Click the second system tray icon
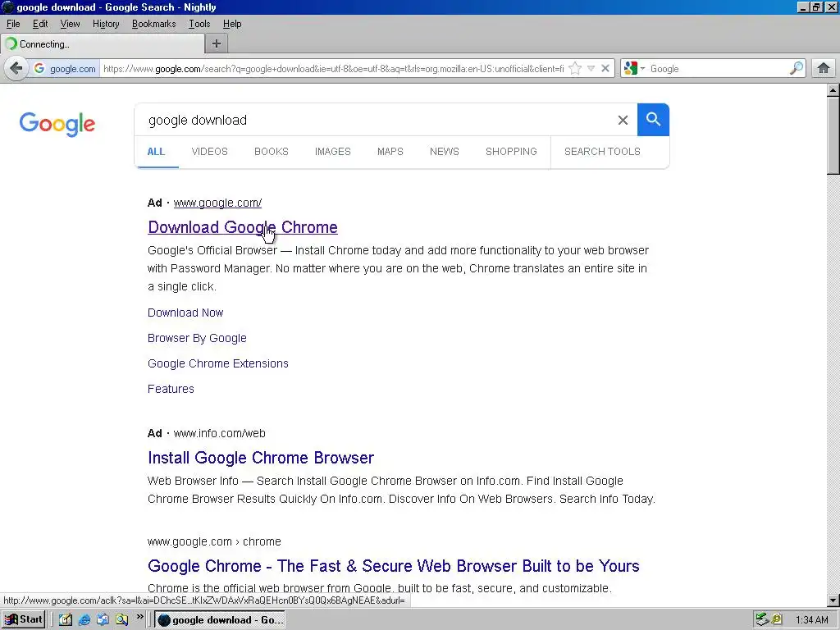 [777, 620]
